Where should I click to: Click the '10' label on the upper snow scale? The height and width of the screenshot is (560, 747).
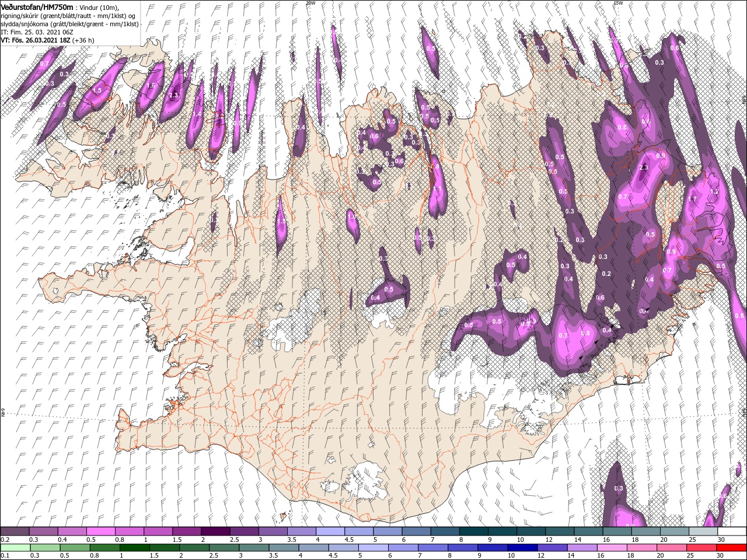point(520,540)
